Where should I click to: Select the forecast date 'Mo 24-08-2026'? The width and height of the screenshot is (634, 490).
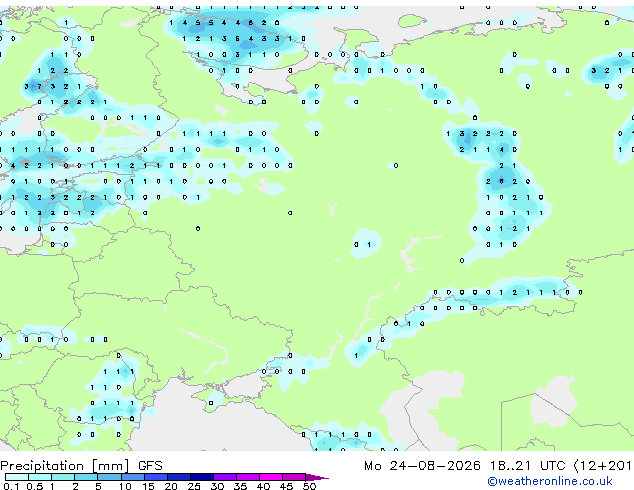tap(422, 466)
